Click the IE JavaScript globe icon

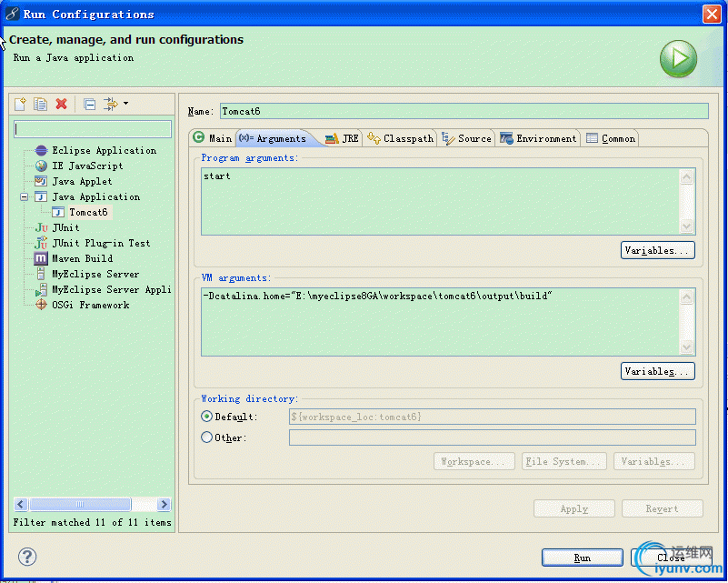(x=41, y=166)
